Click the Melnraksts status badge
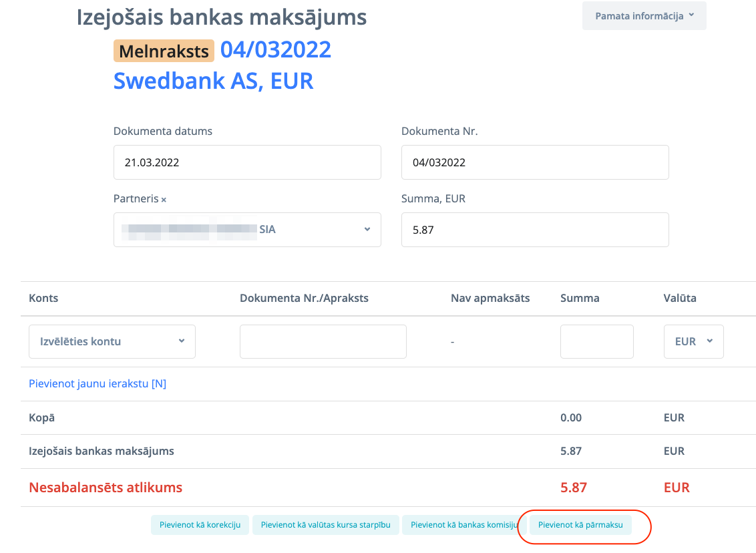This screenshot has height=553, width=756. pyautogui.click(x=164, y=51)
